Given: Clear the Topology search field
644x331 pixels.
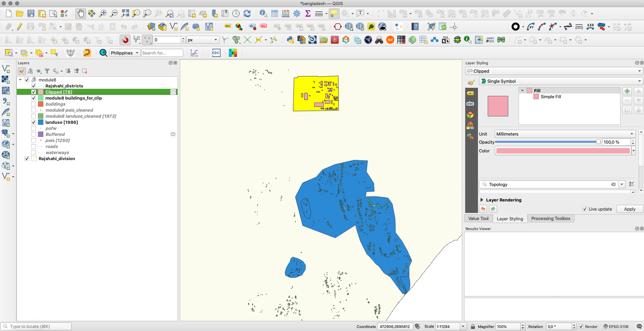Looking at the screenshot, I should click(x=613, y=184).
